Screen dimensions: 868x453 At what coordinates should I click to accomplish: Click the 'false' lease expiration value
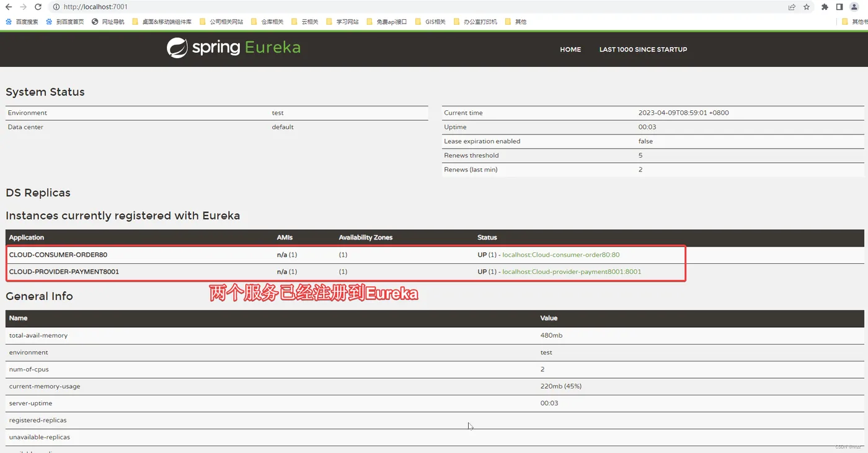click(645, 141)
